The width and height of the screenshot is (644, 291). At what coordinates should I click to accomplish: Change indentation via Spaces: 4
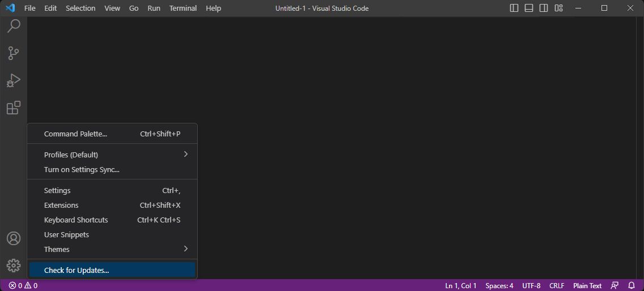(x=499, y=286)
